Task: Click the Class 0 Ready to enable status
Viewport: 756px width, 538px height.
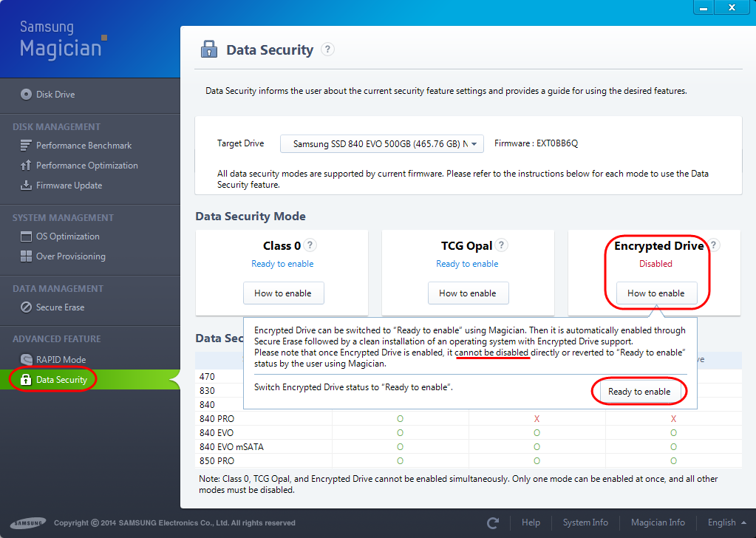Action: (x=282, y=264)
